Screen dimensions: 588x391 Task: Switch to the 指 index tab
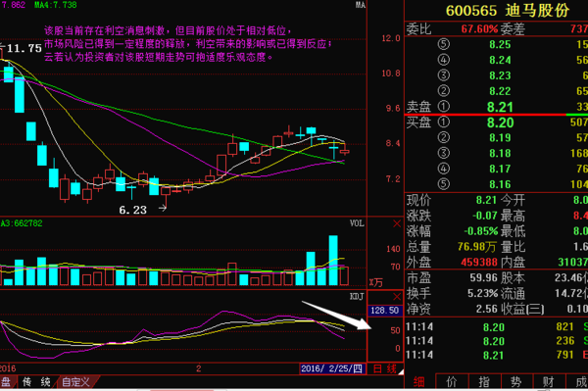coord(484,381)
